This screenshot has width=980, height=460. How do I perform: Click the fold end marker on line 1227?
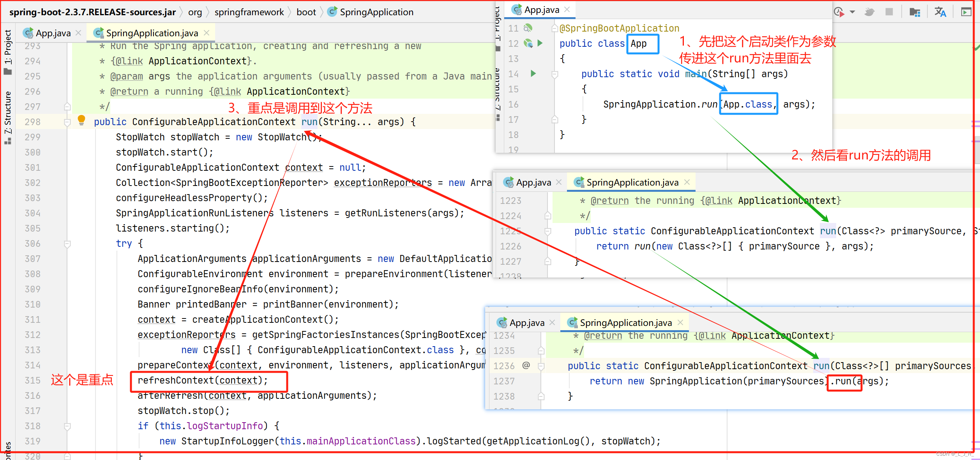(x=547, y=261)
